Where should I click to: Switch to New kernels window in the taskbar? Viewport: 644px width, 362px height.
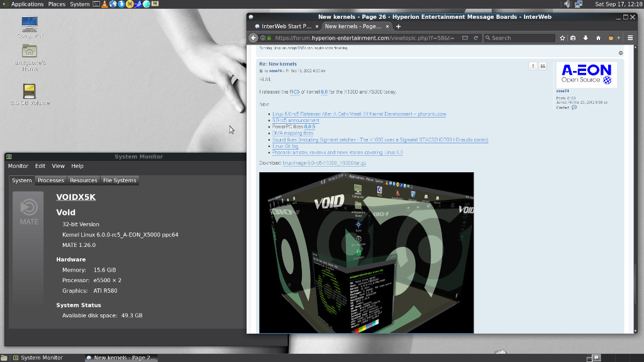[x=121, y=358]
